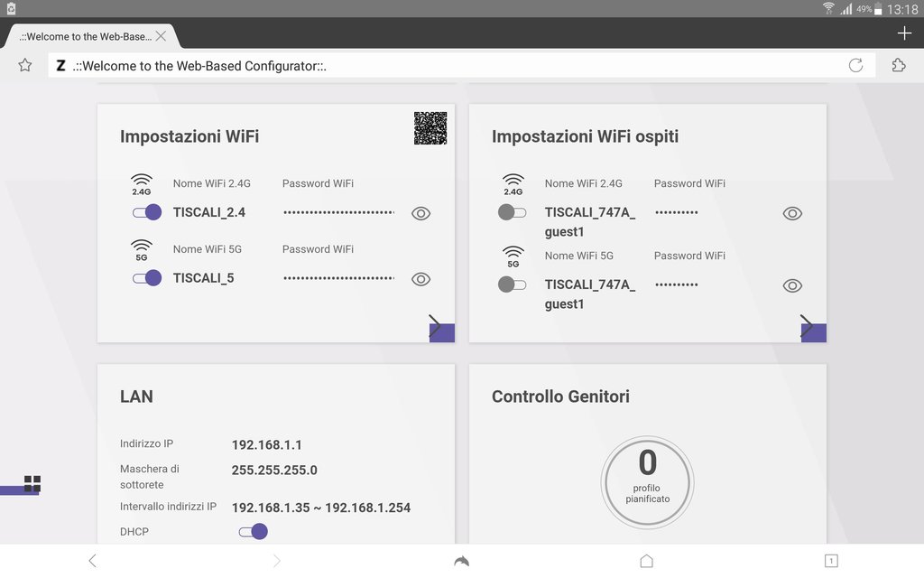924x578 pixels.
Task: Open the side menu grid icon
Action: (x=32, y=484)
